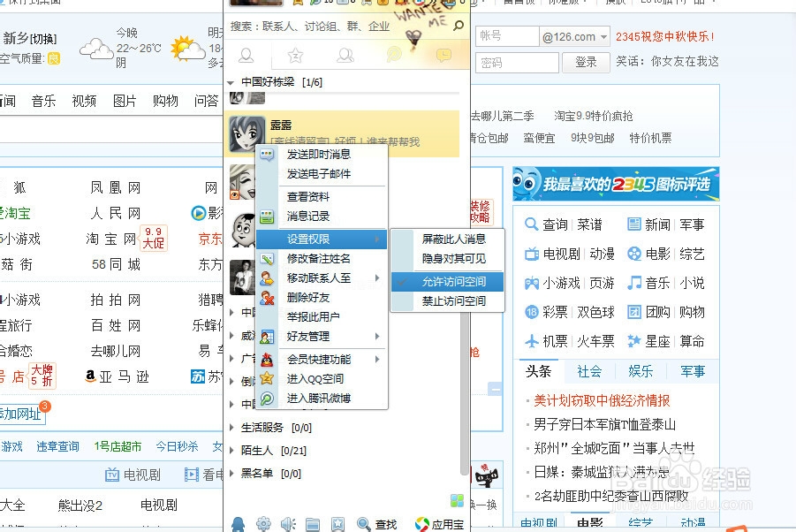The image size is (796, 532).
Task: Open 音乐 tab in webpage search bar
Action: pyautogui.click(x=43, y=101)
